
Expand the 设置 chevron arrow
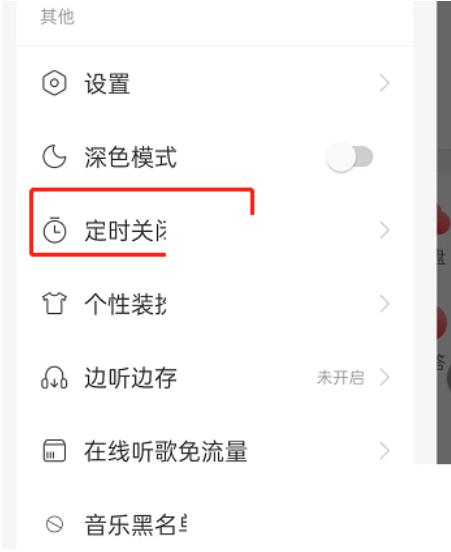[x=384, y=83]
